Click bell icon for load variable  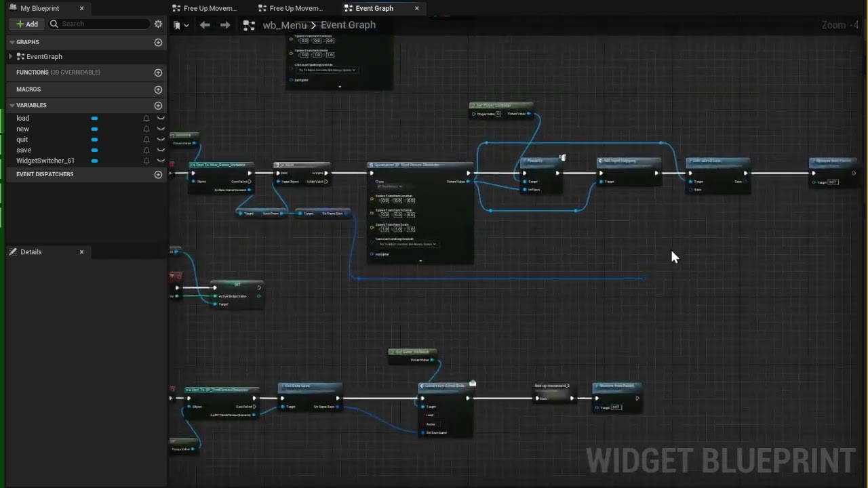[x=146, y=119]
